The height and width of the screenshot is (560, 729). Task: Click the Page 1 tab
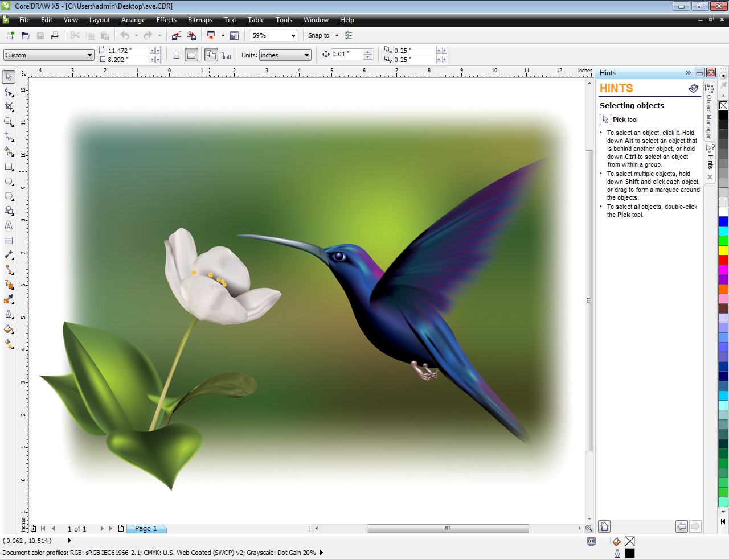(x=146, y=529)
